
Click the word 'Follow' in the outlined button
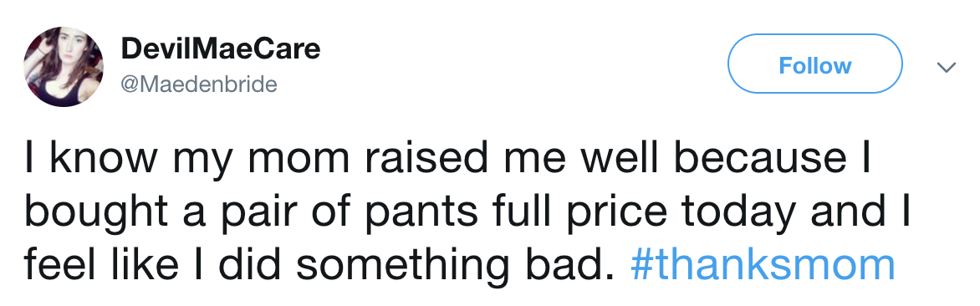pos(815,65)
